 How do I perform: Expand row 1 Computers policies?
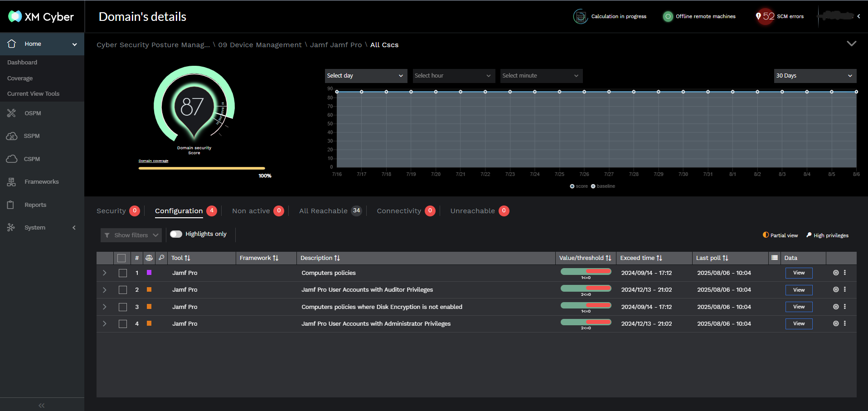tap(104, 273)
